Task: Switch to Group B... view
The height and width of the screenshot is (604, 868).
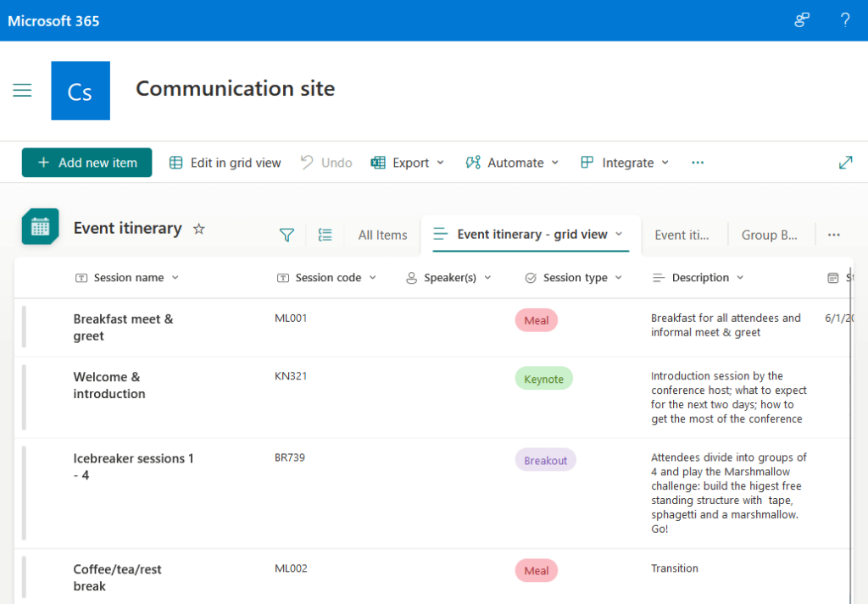Action: pyautogui.click(x=770, y=235)
